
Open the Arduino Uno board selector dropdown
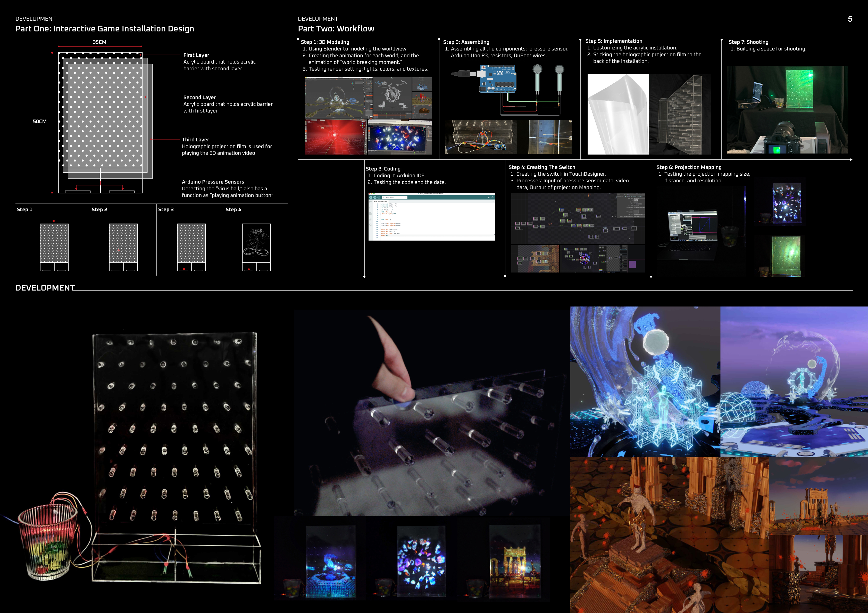(395, 197)
